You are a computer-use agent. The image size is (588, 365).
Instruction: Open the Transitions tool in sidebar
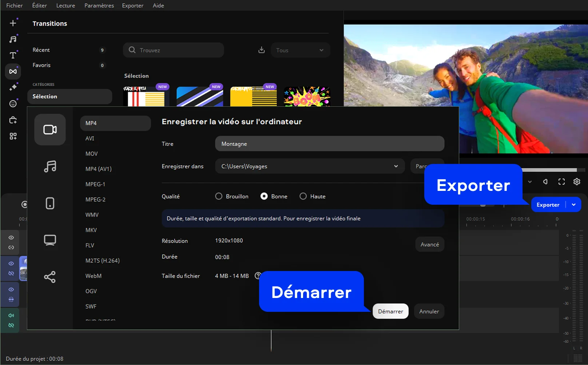pos(13,71)
